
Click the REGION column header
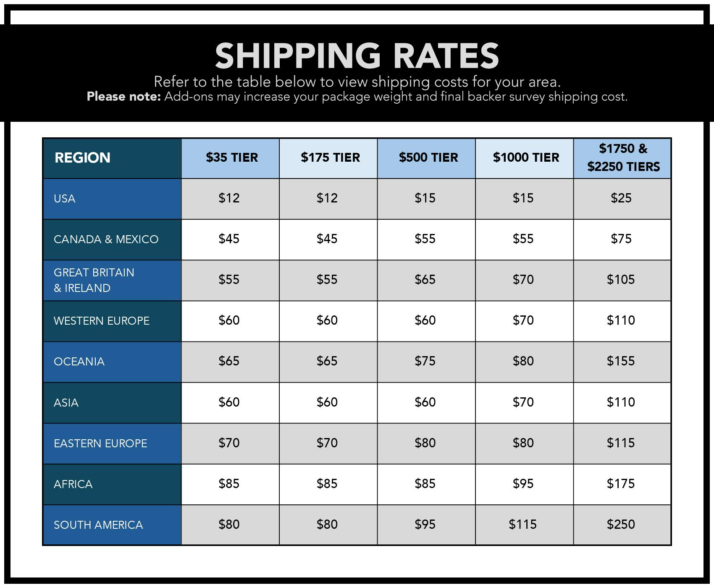click(x=82, y=158)
